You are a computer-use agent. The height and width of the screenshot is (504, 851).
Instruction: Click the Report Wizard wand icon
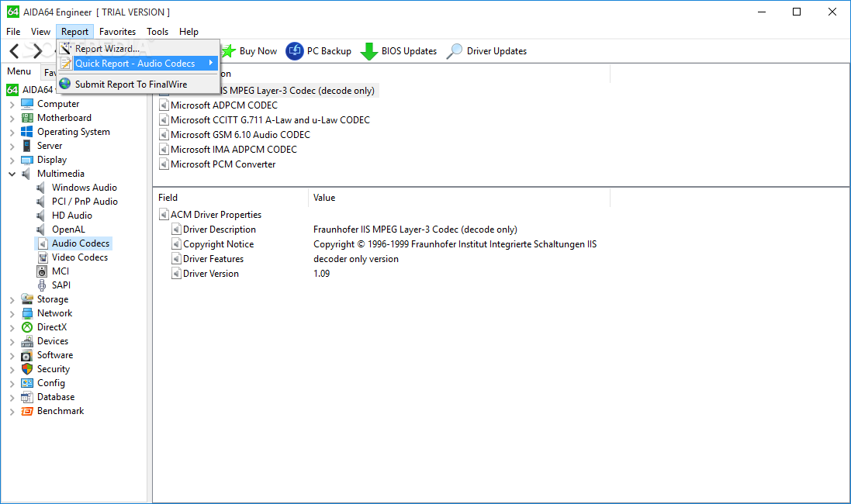pos(66,48)
